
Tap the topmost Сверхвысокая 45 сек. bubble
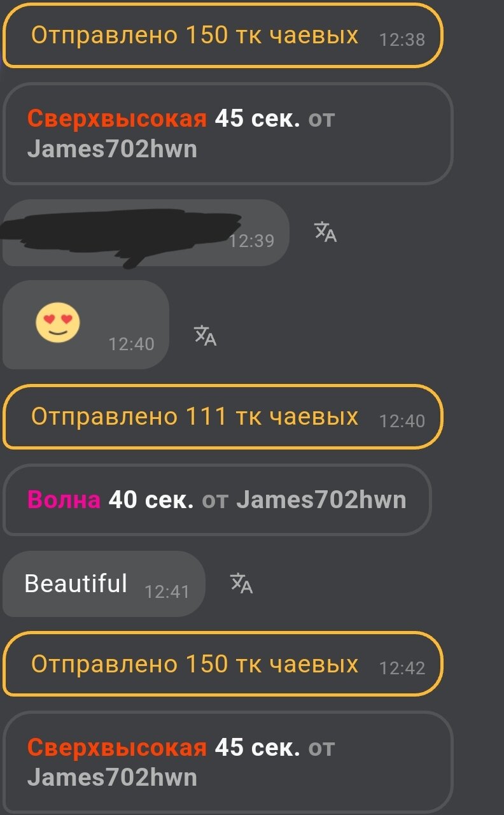pyautogui.click(x=228, y=134)
